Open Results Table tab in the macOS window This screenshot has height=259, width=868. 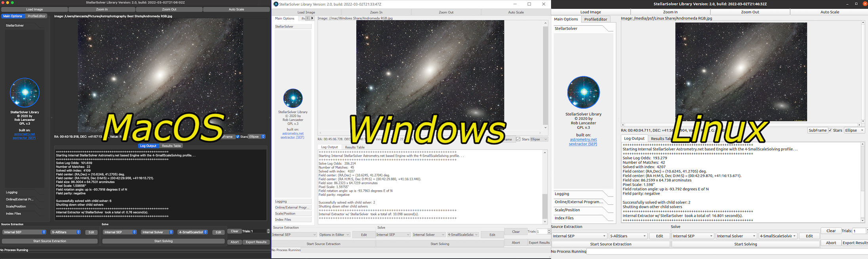tap(171, 146)
